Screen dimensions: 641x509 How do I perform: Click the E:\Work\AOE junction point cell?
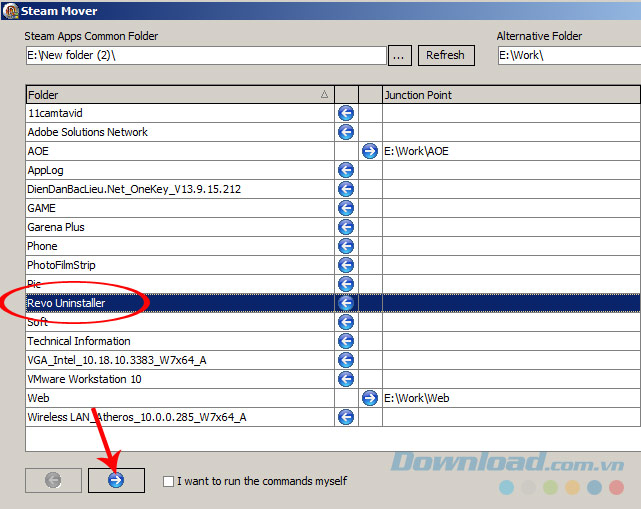[x=511, y=151]
